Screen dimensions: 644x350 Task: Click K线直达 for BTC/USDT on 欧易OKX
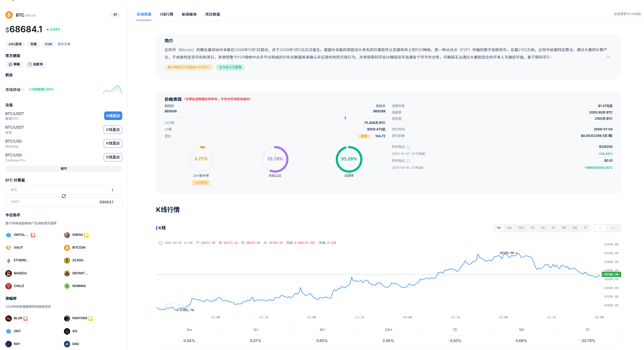(113, 116)
